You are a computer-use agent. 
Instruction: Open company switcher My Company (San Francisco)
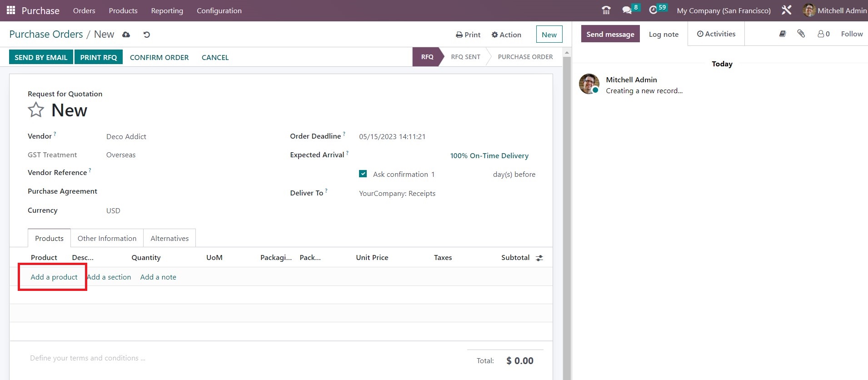[723, 10]
